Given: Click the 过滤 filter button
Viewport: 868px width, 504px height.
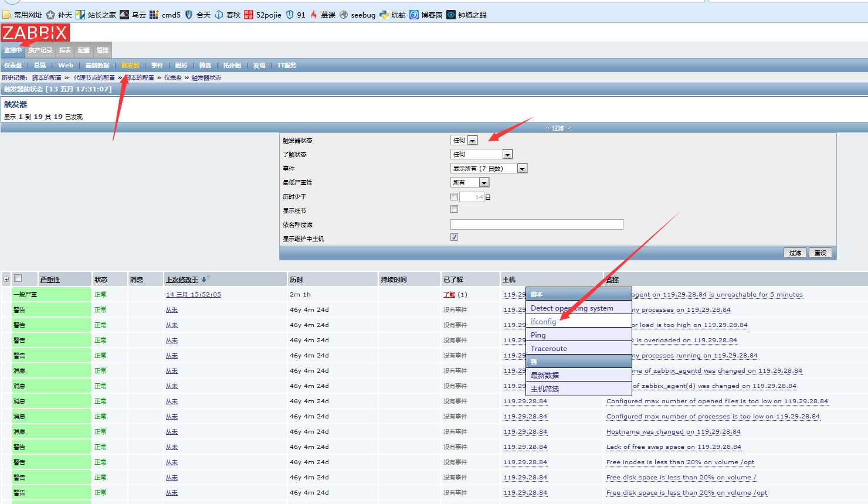Looking at the screenshot, I should point(795,253).
